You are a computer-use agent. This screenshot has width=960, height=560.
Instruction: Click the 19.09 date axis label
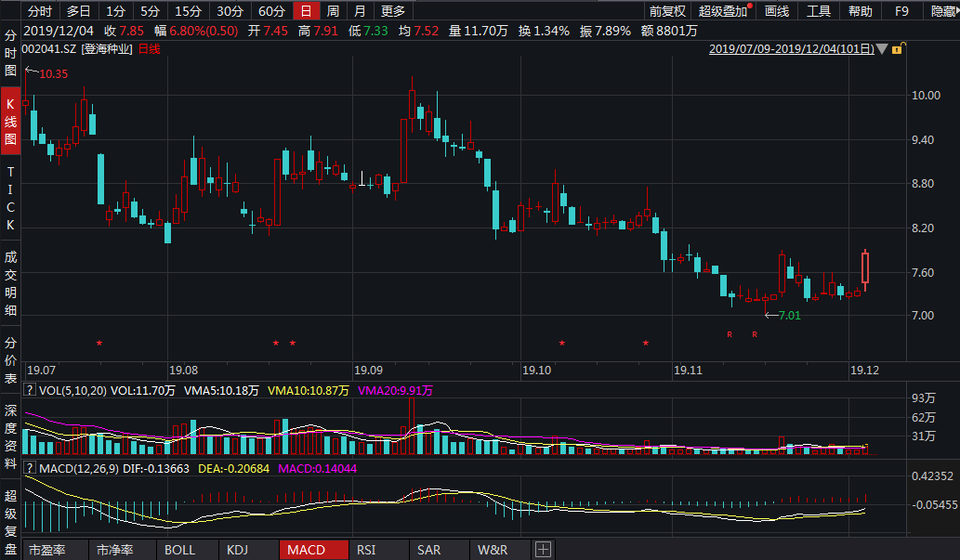[369, 371]
